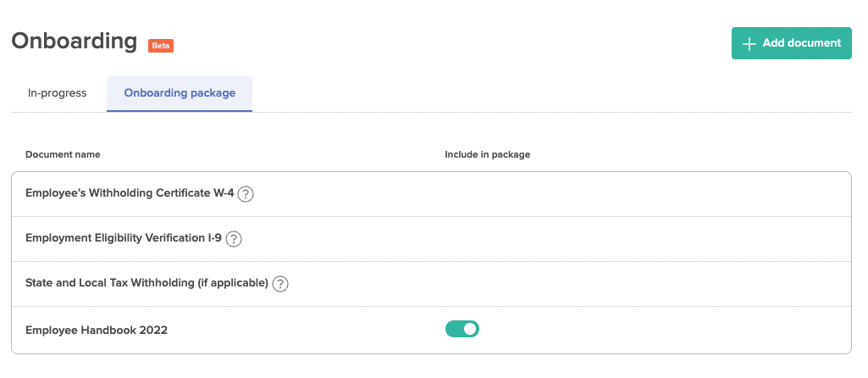
Task: Click white knob of the handbook toggle
Action: 470,329
